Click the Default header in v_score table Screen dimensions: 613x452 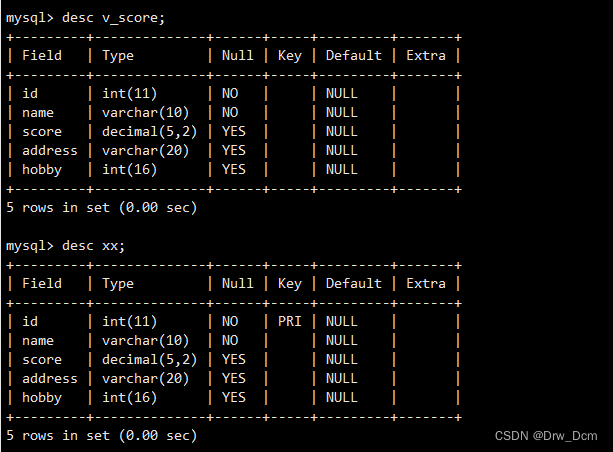tap(354, 56)
